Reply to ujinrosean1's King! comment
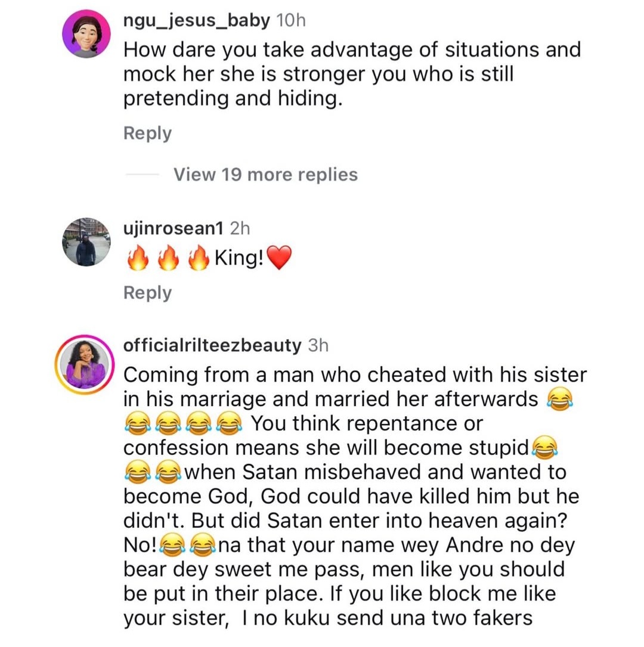The image size is (644, 647). 147,293
